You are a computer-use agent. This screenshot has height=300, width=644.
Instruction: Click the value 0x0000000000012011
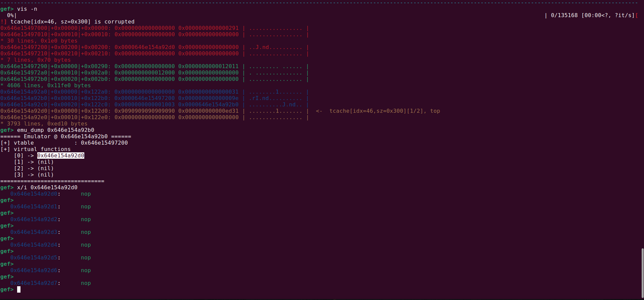click(209, 66)
